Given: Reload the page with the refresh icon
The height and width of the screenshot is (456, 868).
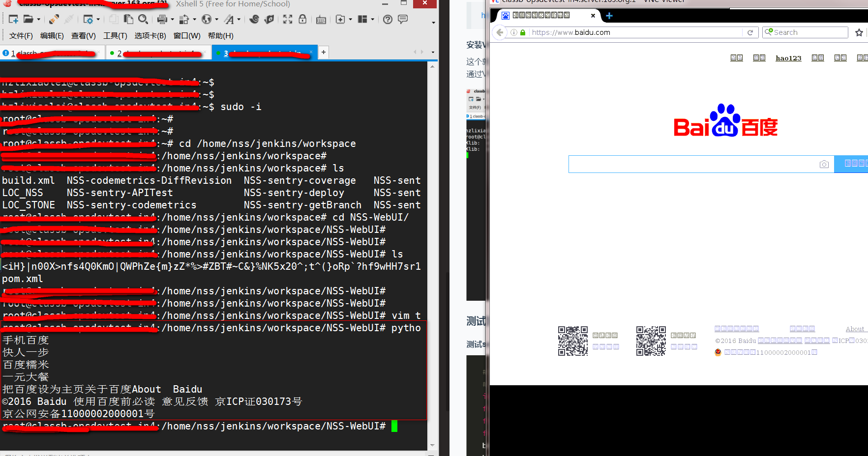Looking at the screenshot, I should click(750, 32).
